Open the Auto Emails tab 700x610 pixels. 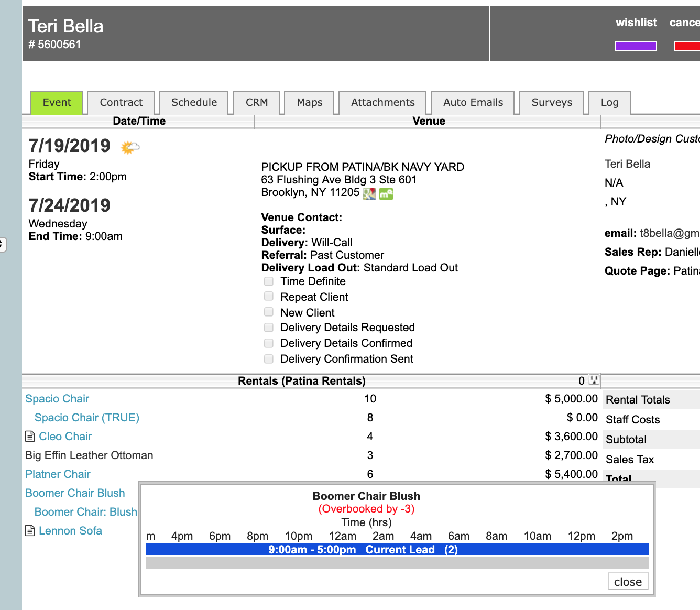pos(473,103)
